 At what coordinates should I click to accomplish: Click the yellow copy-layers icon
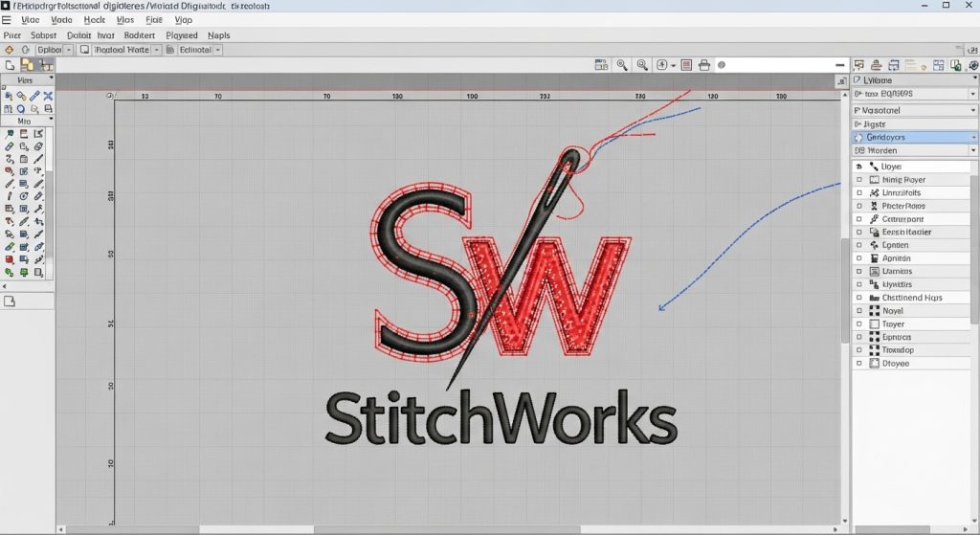click(x=27, y=65)
